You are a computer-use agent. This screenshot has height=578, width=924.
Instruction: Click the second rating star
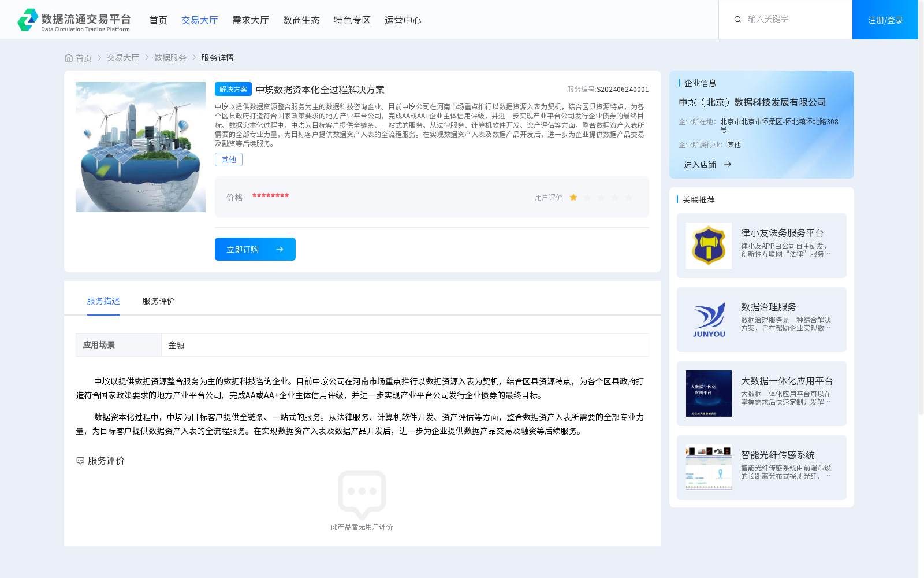pyautogui.click(x=587, y=197)
